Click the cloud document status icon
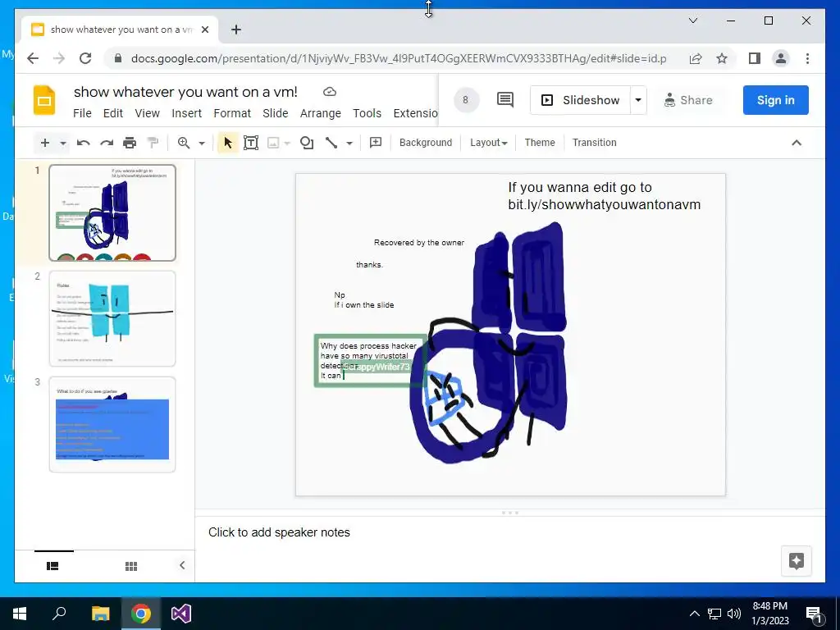Viewport: 840px width, 630px height. point(330,92)
